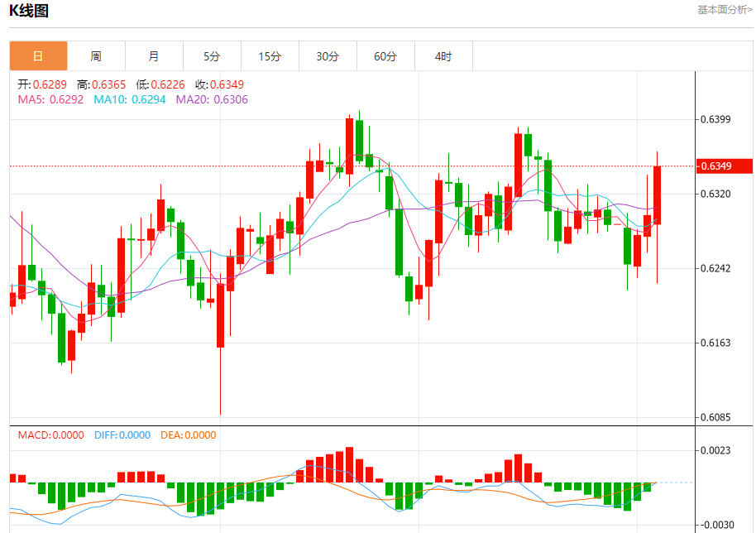Screen dimensions: 756x533
Task: Switch to the 周 weekly tab
Action: pos(97,56)
